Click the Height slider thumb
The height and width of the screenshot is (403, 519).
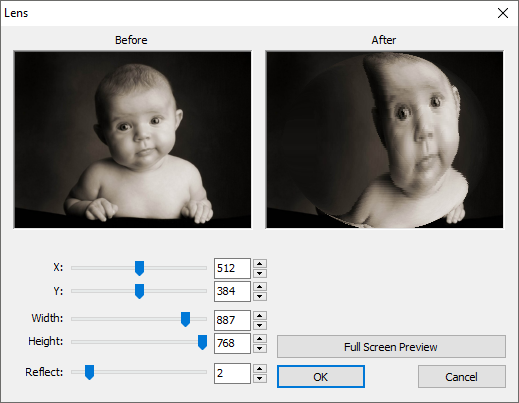point(202,342)
